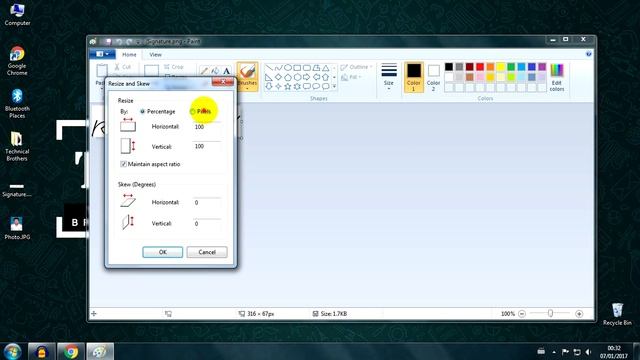Choose the Hexagon shape
Image resolution: width=640 pixels, height=360 pixels.
tap(297, 77)
